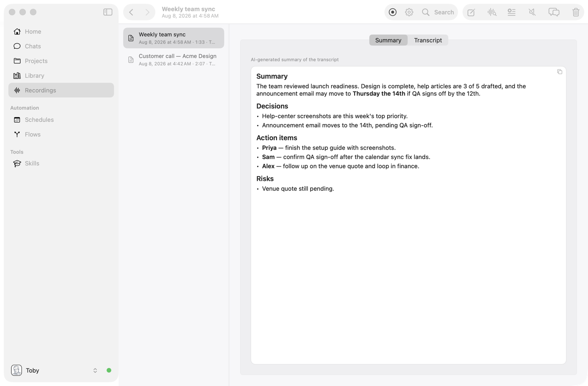The image size is (588, 386).
Task: Toggle the sidebar panel icon
Action: click(108, 12)
